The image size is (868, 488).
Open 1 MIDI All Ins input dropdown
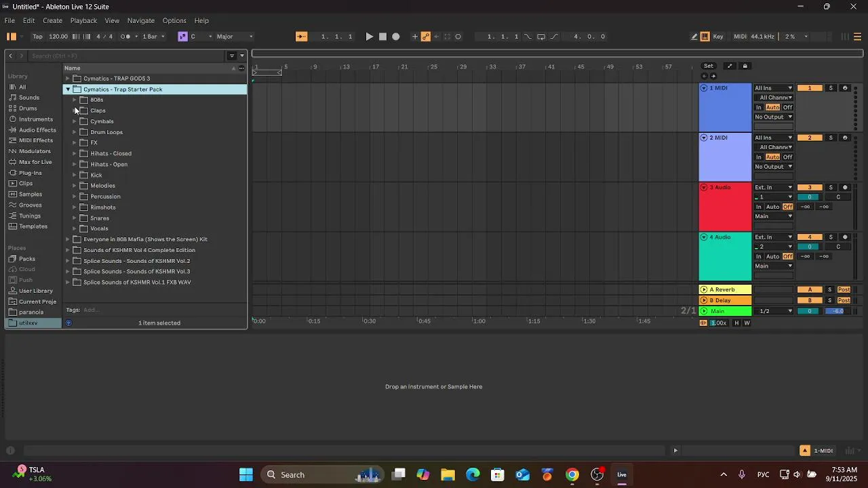coord(774,88)
